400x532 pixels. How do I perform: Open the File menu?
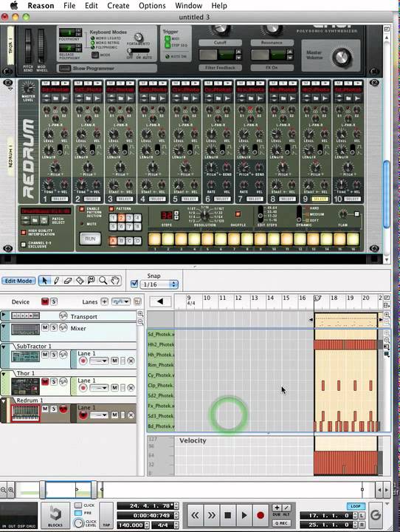coord(69,6)
